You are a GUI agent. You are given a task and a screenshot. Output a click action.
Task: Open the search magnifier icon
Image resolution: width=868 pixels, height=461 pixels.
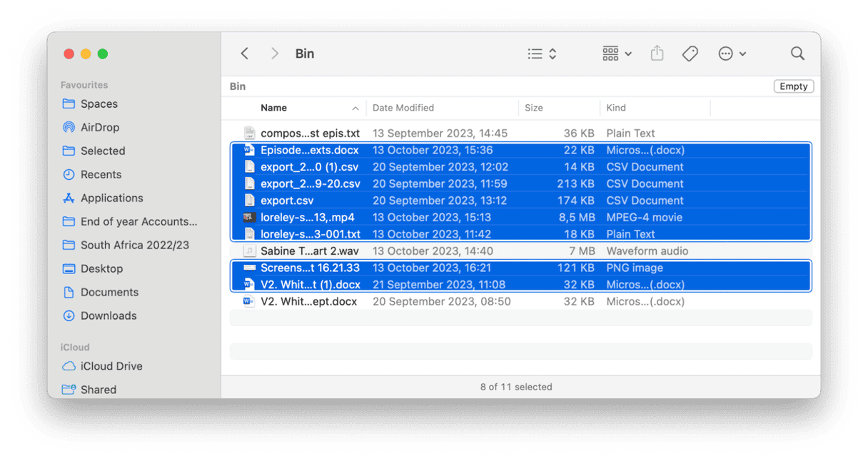(x=797, y=54)
